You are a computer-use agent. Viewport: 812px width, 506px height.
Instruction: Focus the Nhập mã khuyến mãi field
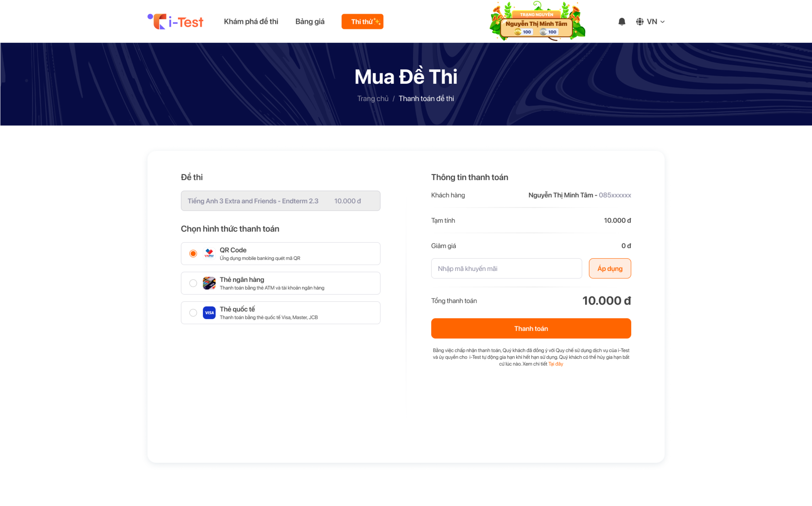[506, 268]
